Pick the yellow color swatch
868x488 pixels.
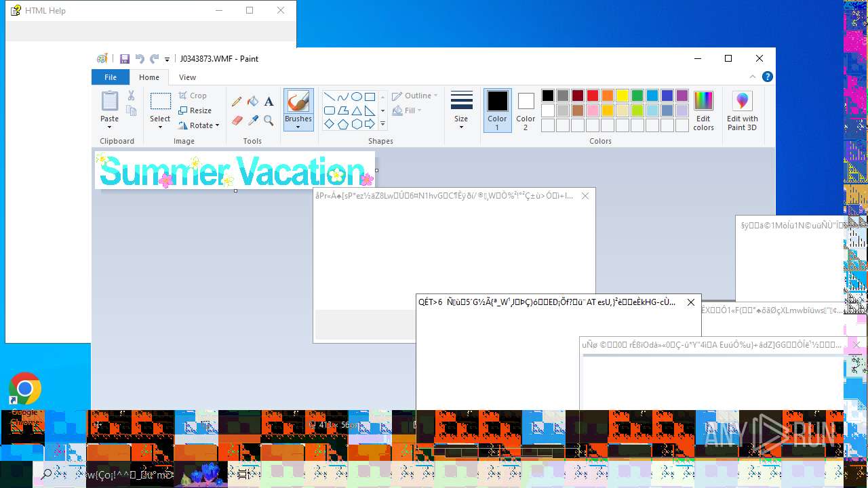(623, 96)
